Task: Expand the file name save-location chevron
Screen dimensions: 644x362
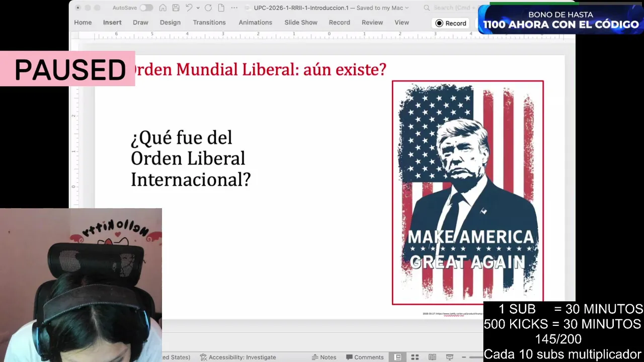Action: (x=407, y=8)
